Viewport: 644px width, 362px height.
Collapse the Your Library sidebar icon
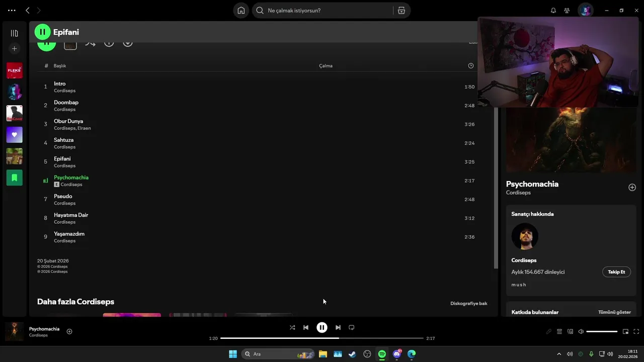coord(15,33)
